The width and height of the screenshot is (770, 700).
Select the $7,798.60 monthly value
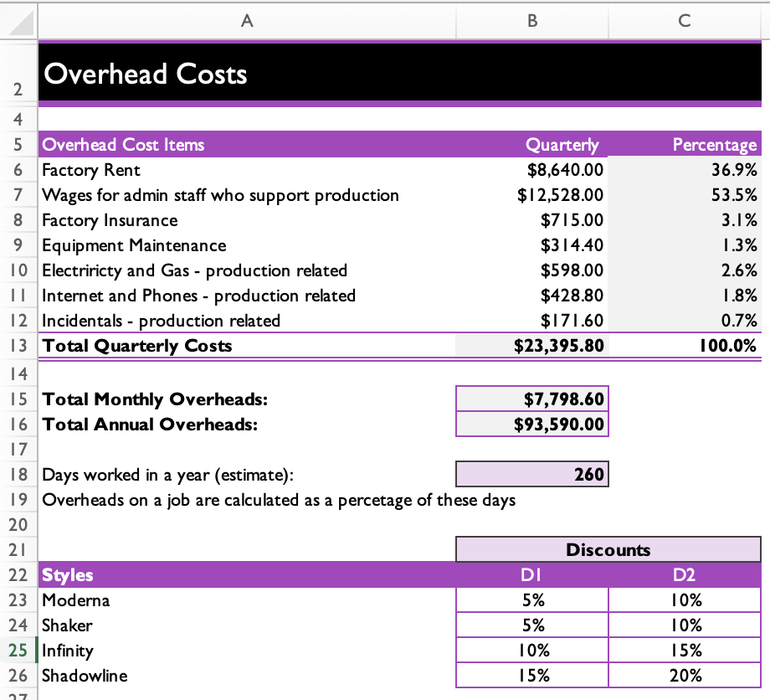pos(532,399)
